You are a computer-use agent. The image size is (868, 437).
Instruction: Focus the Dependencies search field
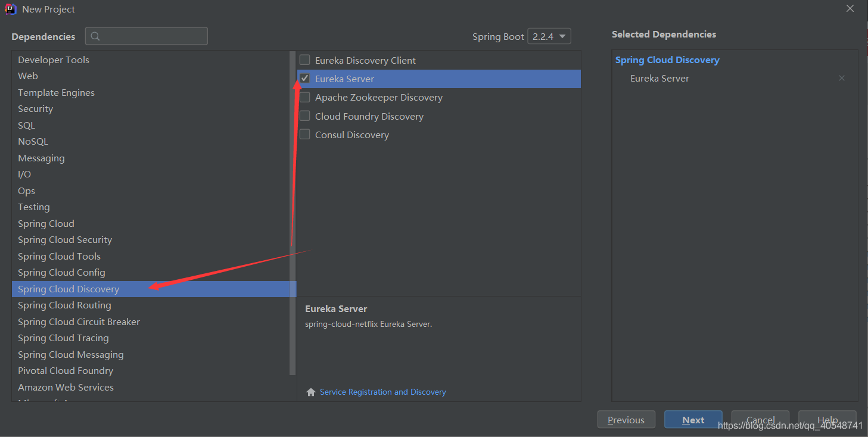click(147, 36)
